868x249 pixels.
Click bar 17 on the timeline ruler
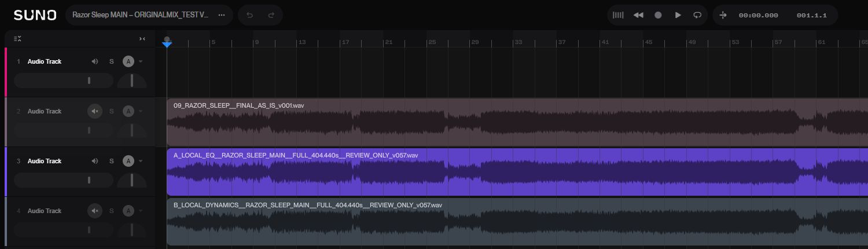[345, 42]
